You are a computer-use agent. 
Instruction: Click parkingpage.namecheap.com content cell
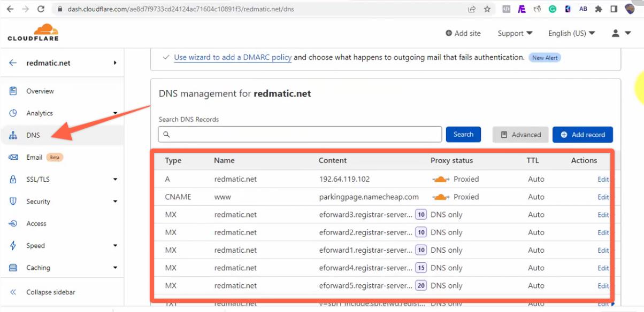pyautogui.click(x=369, y=197)
